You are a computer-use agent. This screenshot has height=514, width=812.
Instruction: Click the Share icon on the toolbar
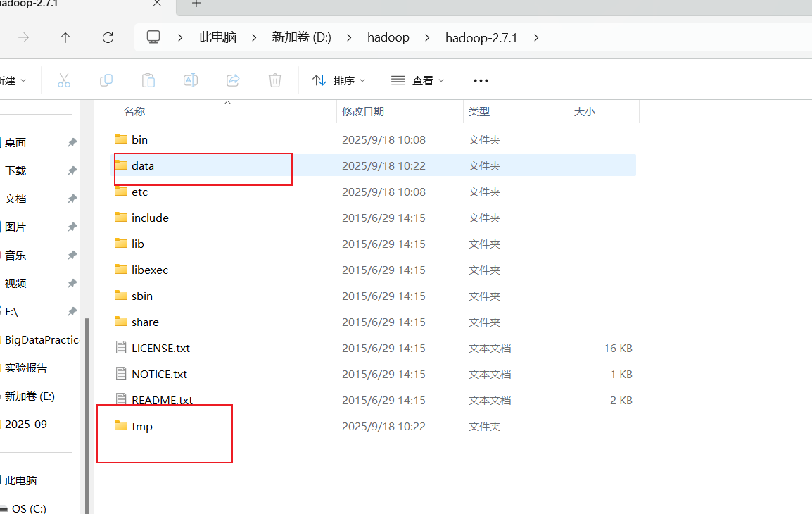(232, 80)
